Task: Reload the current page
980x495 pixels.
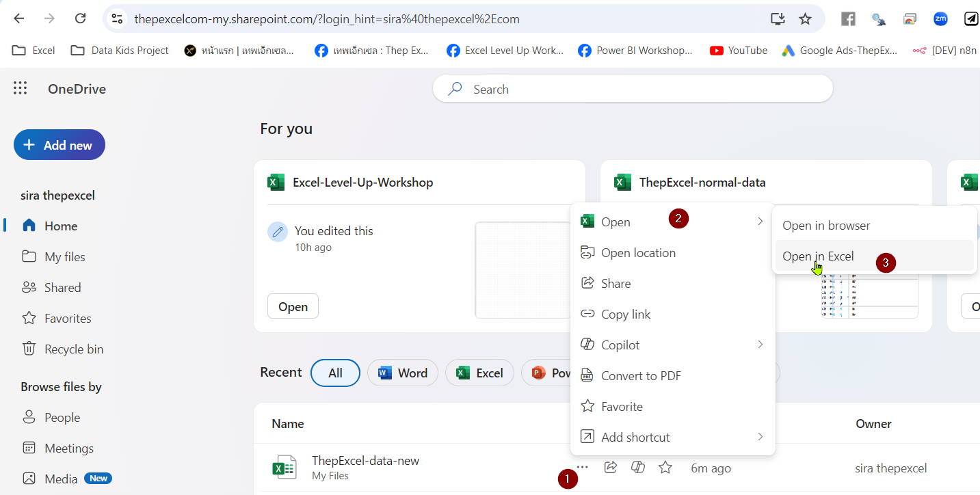Action: (x=80, y=18)
